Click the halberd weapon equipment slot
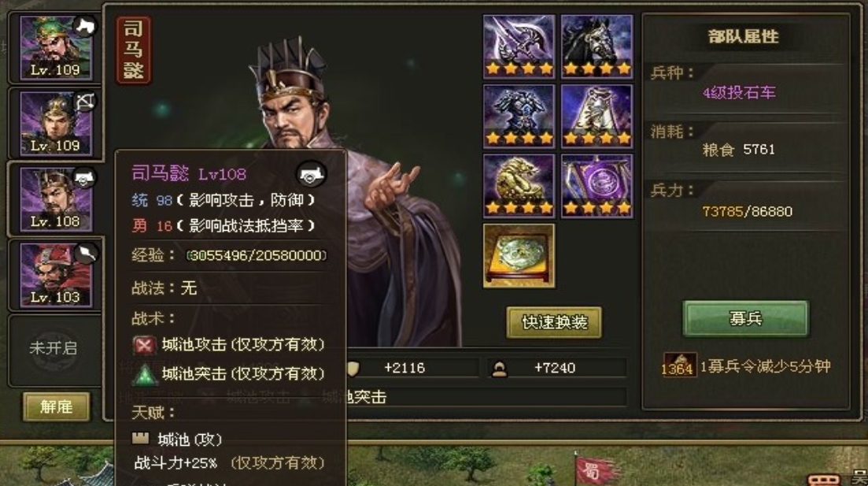 (519, 46)
